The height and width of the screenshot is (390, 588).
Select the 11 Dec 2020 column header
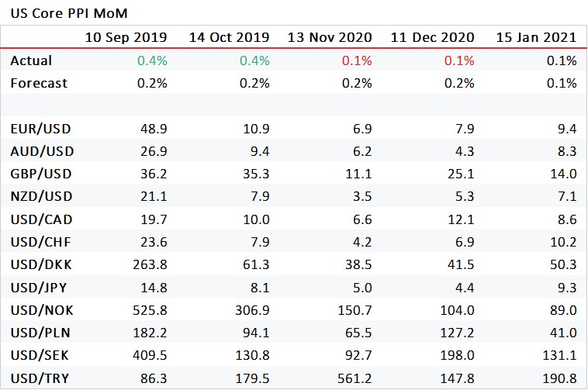[432, 37]
